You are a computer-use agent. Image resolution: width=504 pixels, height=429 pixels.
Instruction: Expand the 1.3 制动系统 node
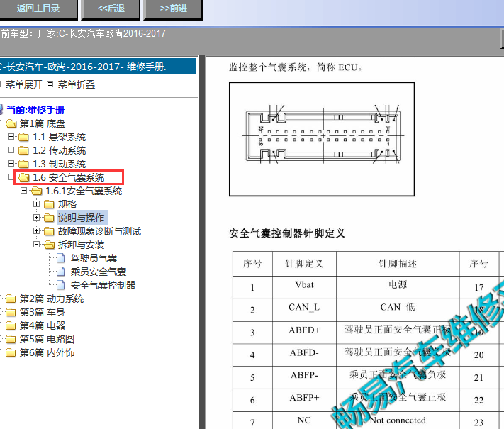pyautogui.click(x=11, y=164)
